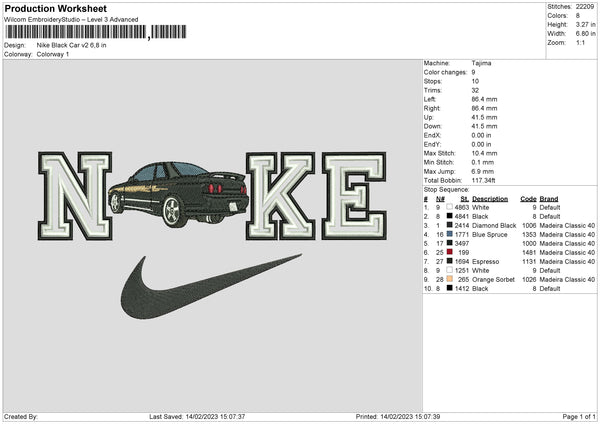Select the 'Created By:' footer label

click(x=21, y=416)
